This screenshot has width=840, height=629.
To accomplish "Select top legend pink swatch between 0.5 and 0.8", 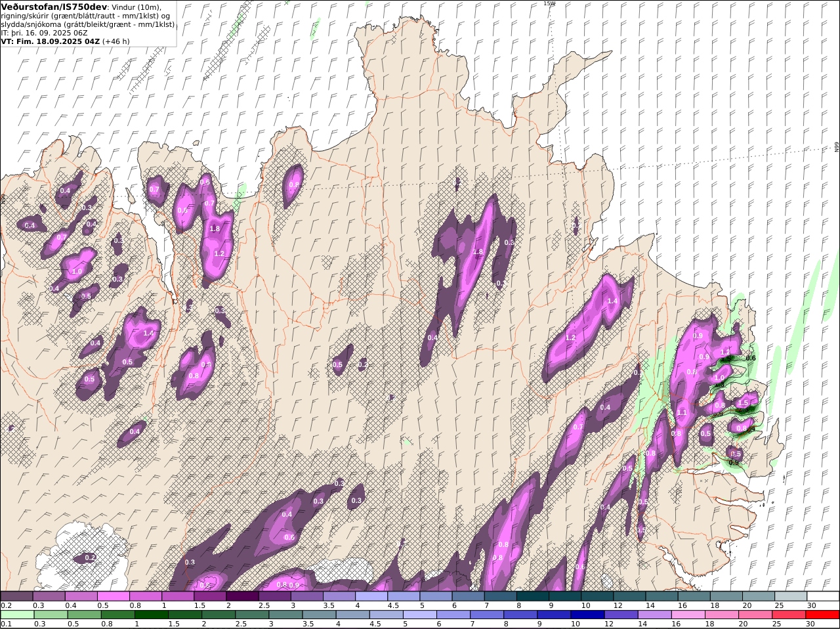I will pos(113,596).
